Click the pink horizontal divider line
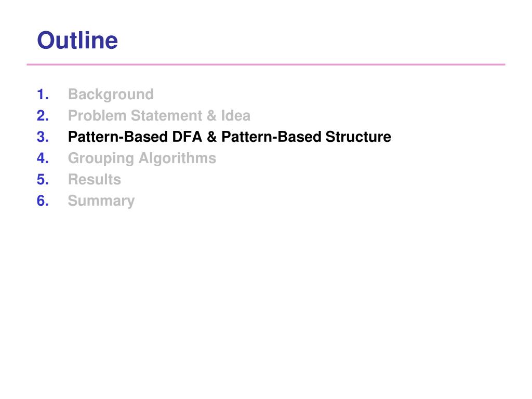The image size is (532, 399). click(266, 64)
